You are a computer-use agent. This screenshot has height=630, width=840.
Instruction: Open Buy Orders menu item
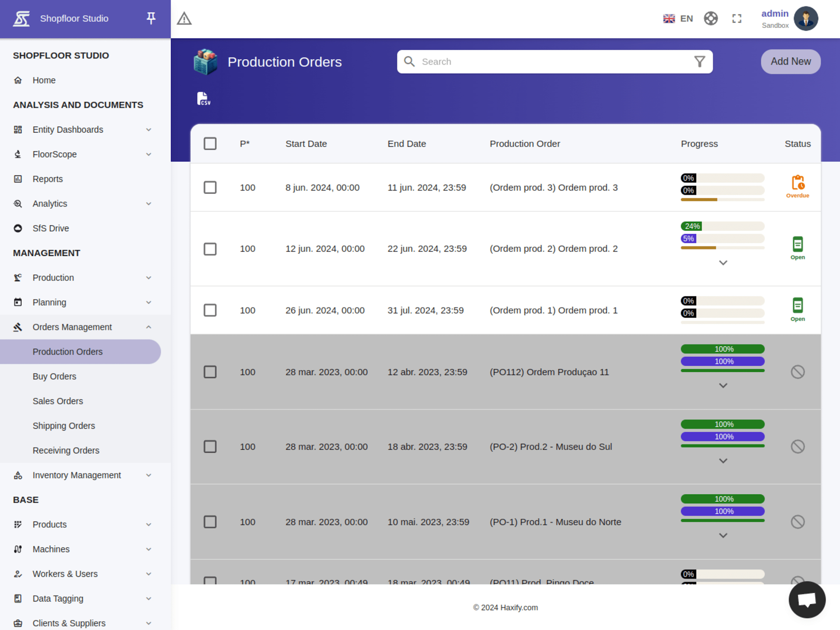click(x=54, y=376)
